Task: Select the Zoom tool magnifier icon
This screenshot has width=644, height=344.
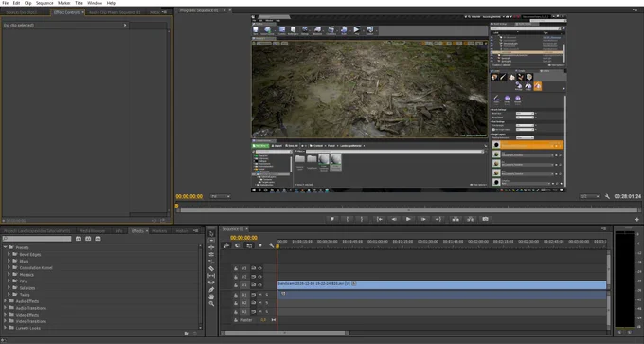Action: click(x=211, y=303)
